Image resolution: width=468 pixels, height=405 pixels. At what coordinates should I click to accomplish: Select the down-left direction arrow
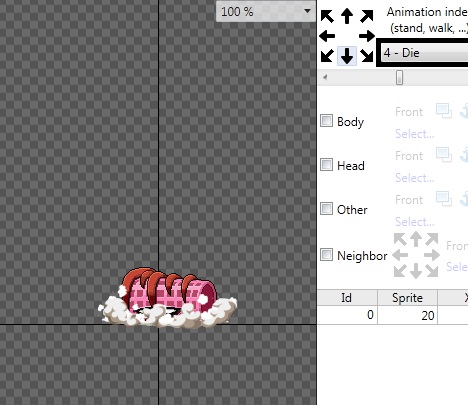[x=327, y=55]
